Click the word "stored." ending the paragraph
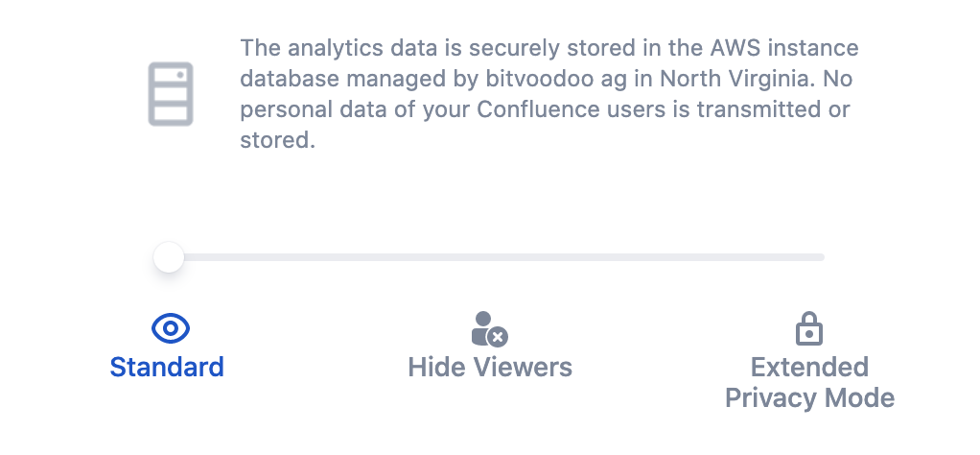The image size is (980, 455). pyautogui.click(x=277, y=139)
